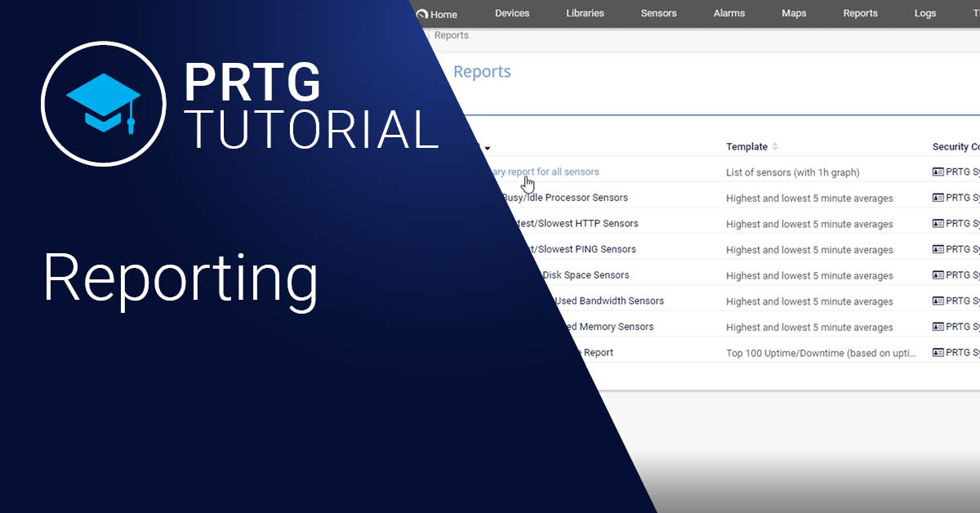Click the Reports breadcrumb link
Viewport: 980px width, 513px height.
click(x=452, y=35)
